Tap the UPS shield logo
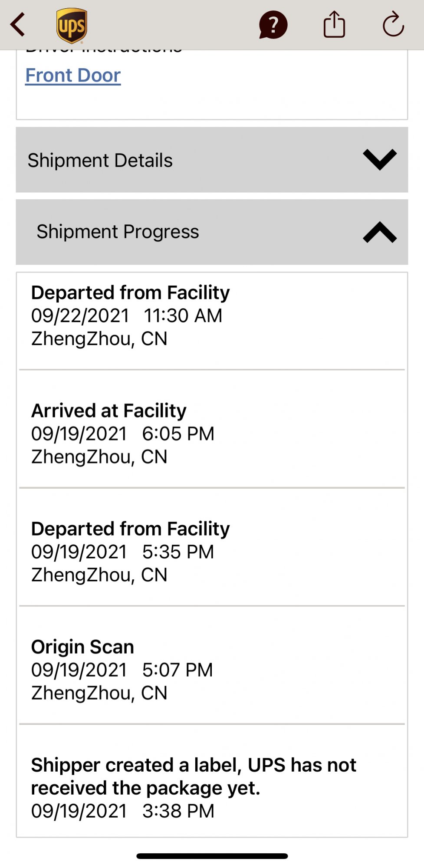This screenshot has height=868, width=424. coord(72,26)
